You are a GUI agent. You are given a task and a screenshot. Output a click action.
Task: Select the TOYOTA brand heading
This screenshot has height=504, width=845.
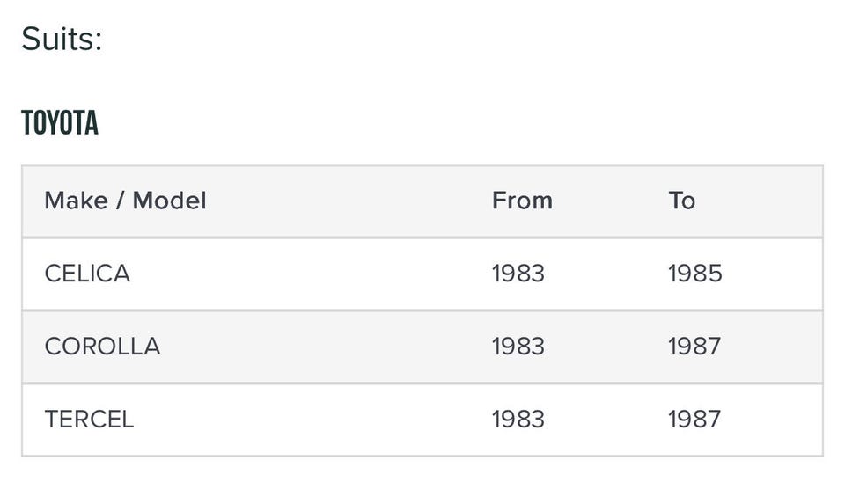coord(60,123)
